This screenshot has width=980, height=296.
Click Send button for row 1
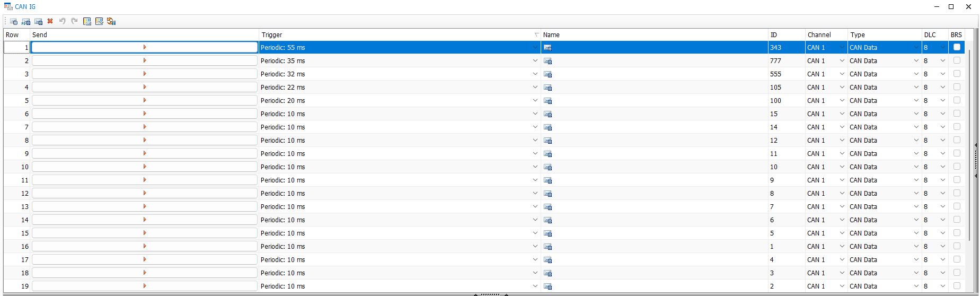point(144,47)
